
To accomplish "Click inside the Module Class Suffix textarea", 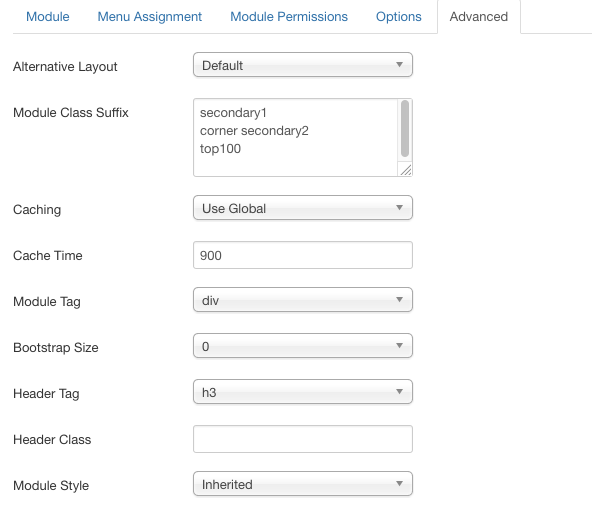I will click(x=296, y=137).
